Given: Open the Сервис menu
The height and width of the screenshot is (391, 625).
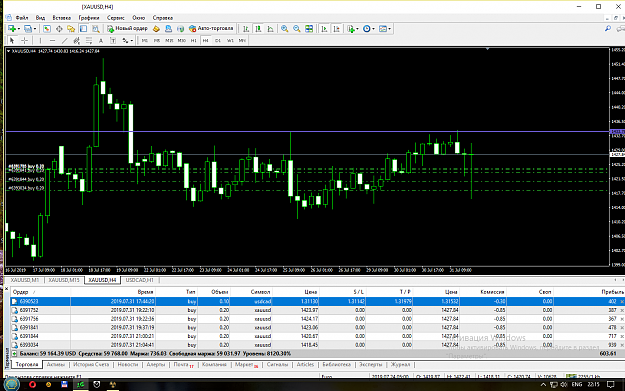Looking at the screenshot, I should click(115, 18).
